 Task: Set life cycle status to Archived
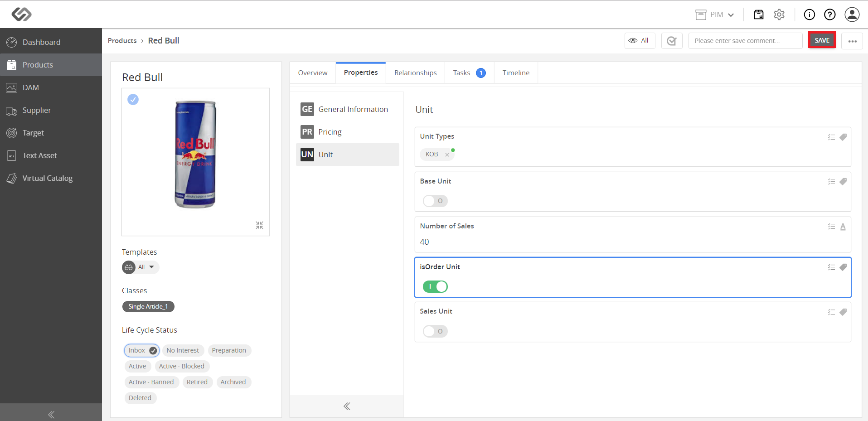233,382
